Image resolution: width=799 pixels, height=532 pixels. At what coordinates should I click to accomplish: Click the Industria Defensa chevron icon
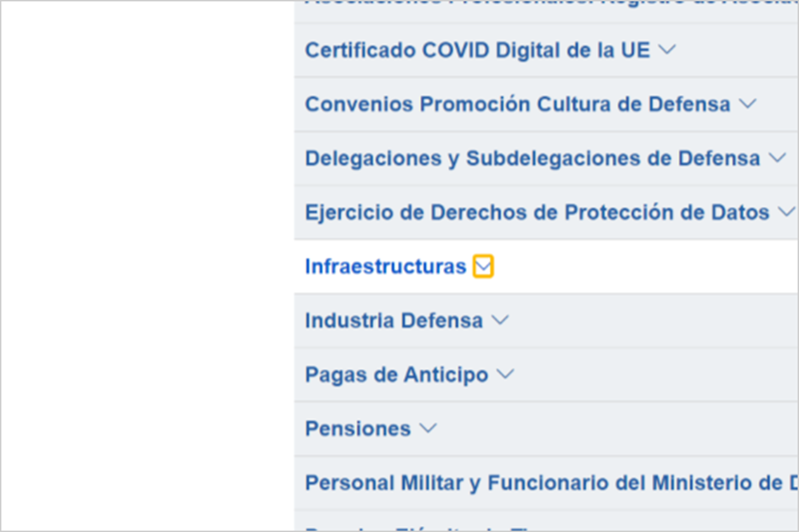point(500,320)
